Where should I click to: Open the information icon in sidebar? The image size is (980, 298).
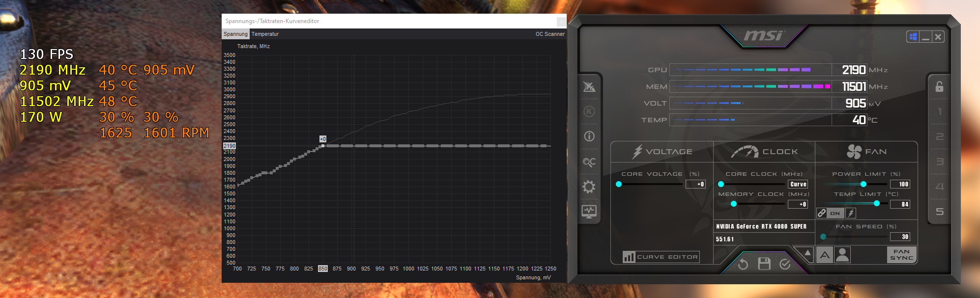(589, 136)
